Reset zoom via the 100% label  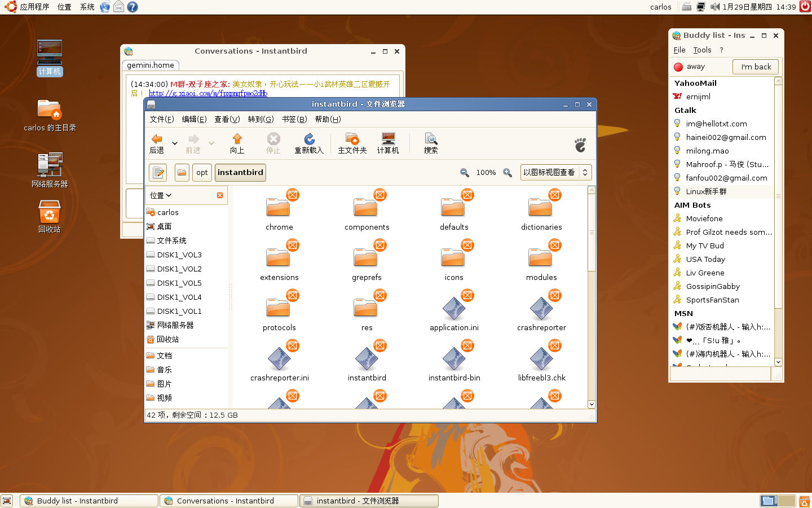(486, 173)
